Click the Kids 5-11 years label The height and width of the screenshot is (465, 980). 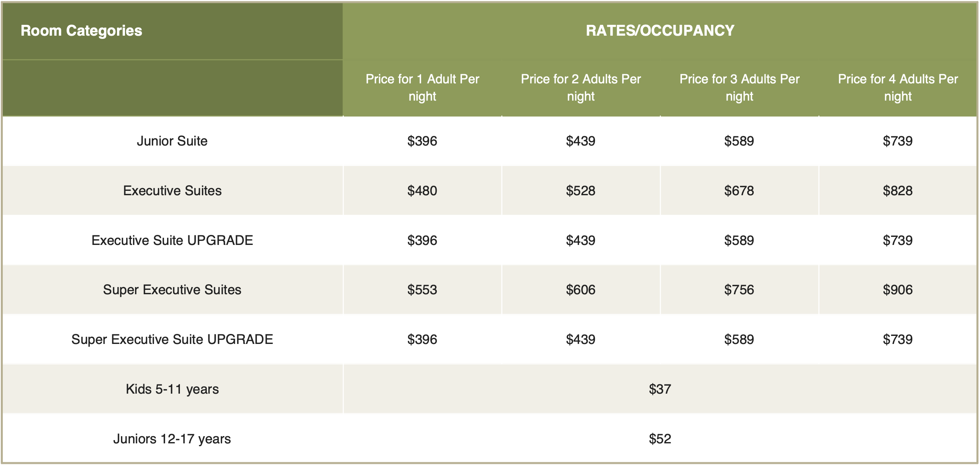tap(172, 389)
